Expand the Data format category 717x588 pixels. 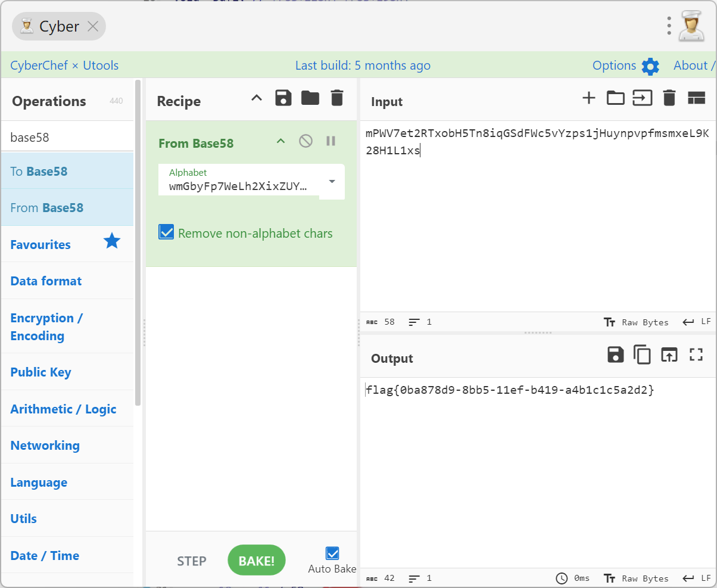click(x=67, y=281)
